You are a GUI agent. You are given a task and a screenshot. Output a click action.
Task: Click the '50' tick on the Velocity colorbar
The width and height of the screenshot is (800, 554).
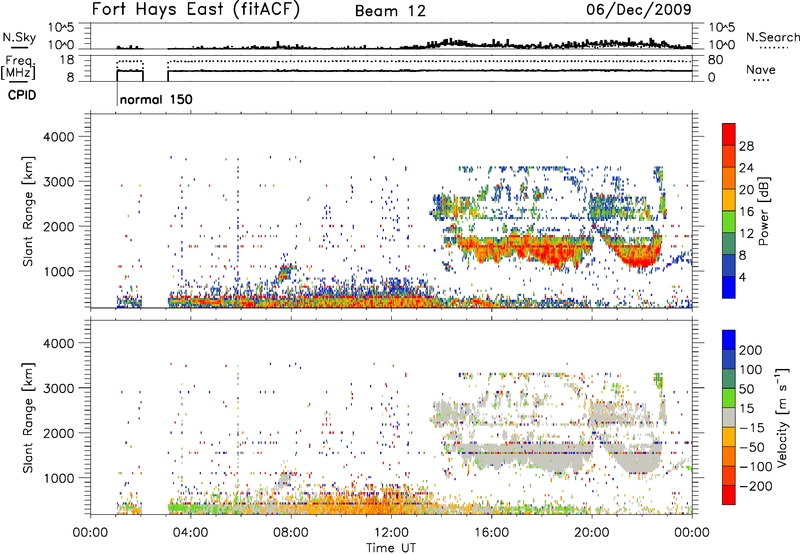[x=746, y=389]
